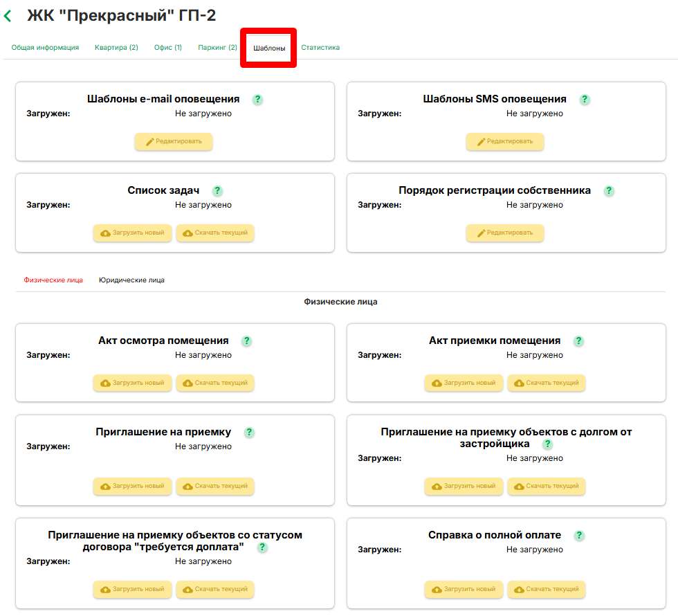The height and width of the screenshot is (616, 678).
Task: Edit the e-mail notification templates
Action: coord(174,141)
